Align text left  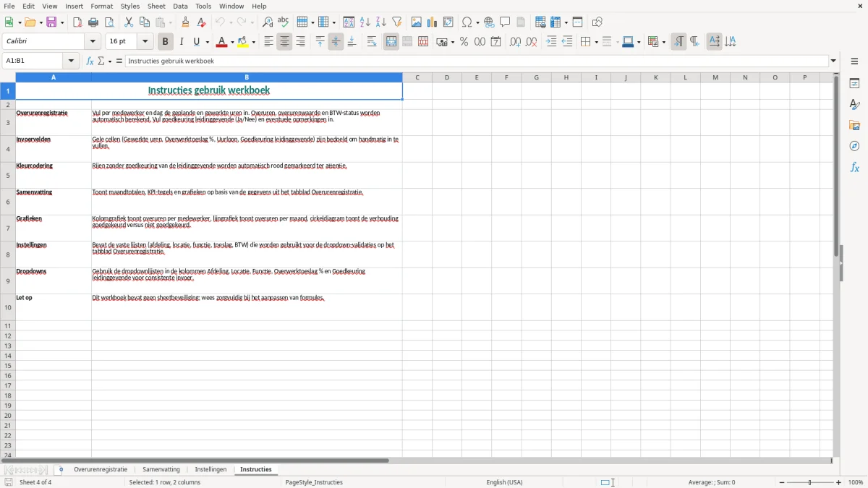coord(268,42)
